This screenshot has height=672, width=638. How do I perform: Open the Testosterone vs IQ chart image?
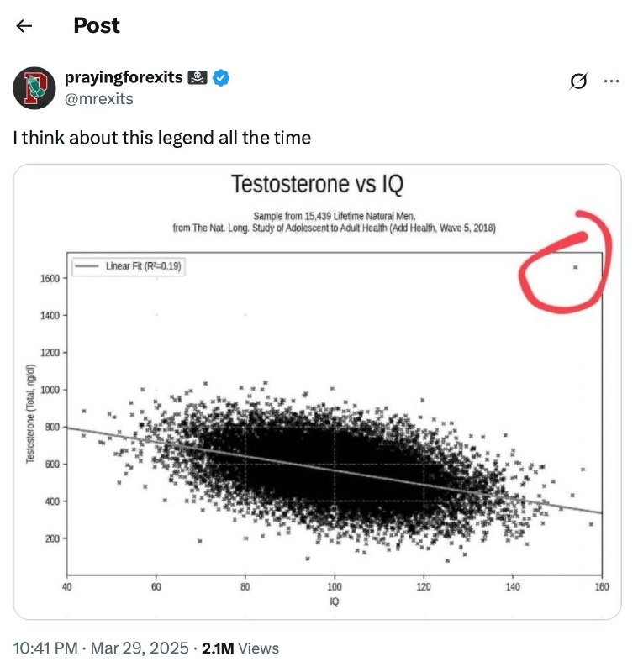pos(317,391)
